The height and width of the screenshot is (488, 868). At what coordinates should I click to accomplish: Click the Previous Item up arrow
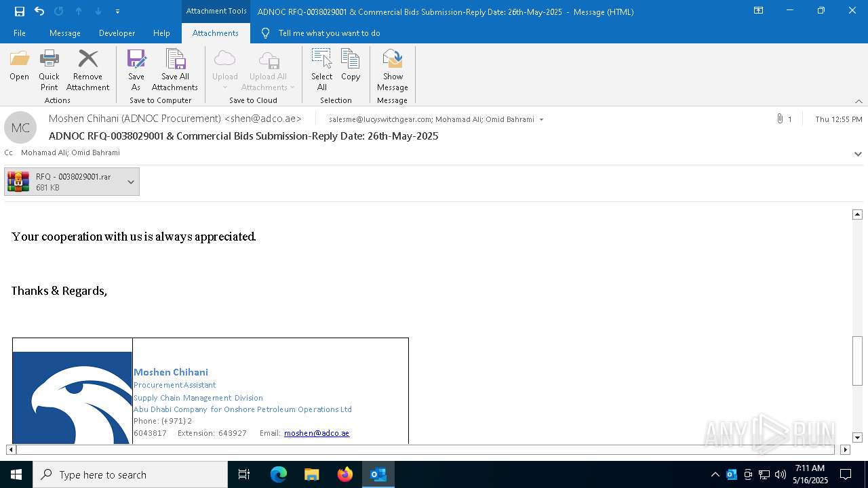79,11
